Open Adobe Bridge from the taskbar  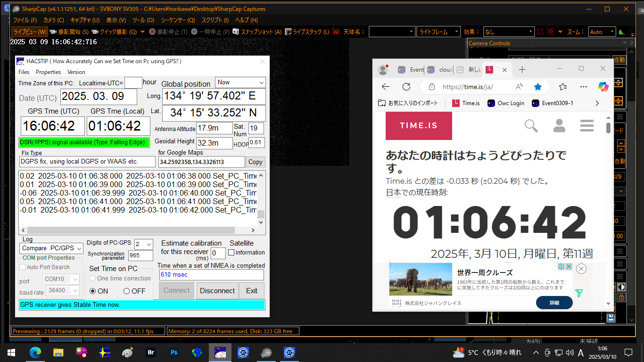click(151, 352)
